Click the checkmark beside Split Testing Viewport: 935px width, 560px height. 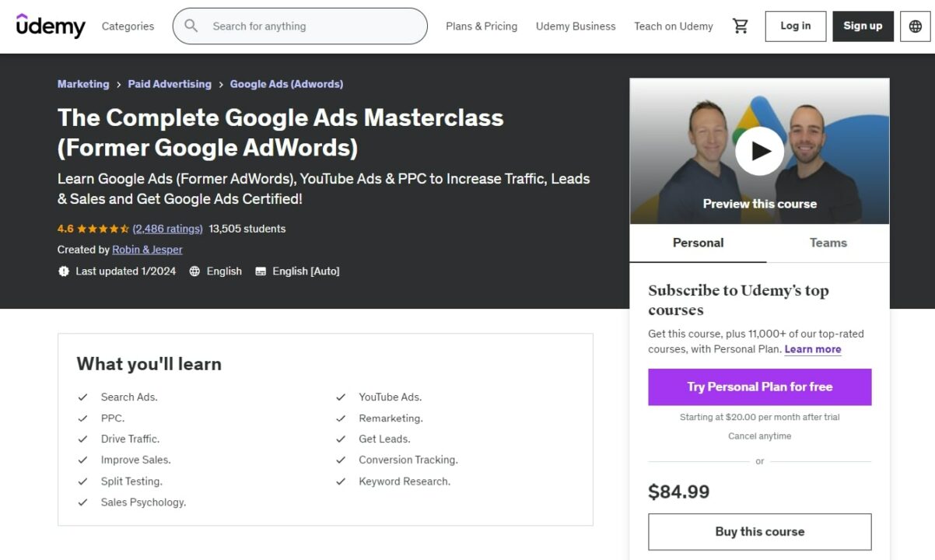[82, 481]
